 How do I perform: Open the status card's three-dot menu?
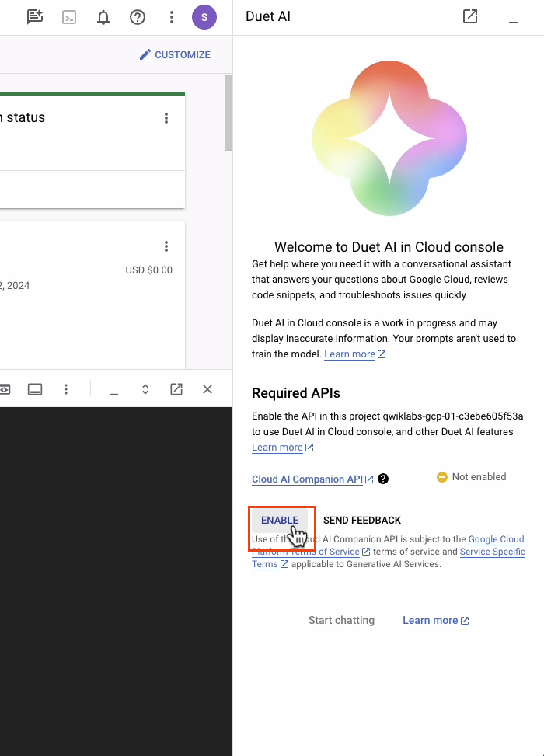coord(166,118)
